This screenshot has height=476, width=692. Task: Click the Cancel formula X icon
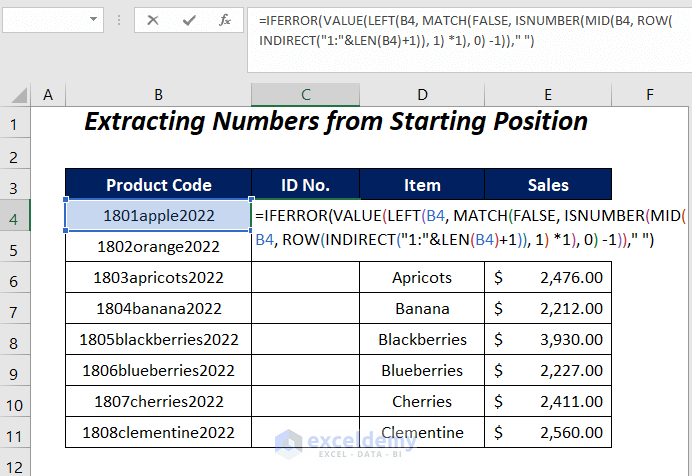[x=154, y=19]
